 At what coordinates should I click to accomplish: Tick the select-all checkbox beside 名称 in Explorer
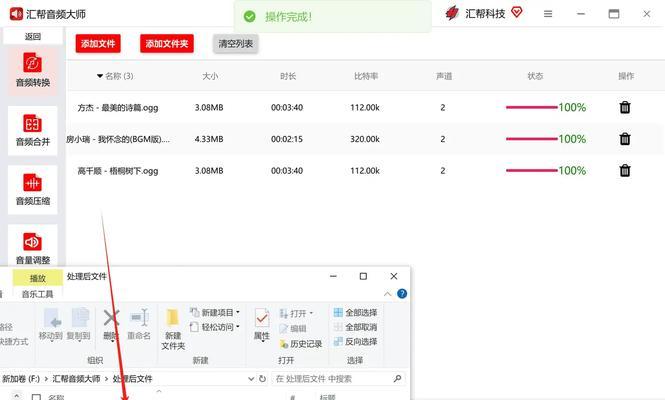click(36, 397)
